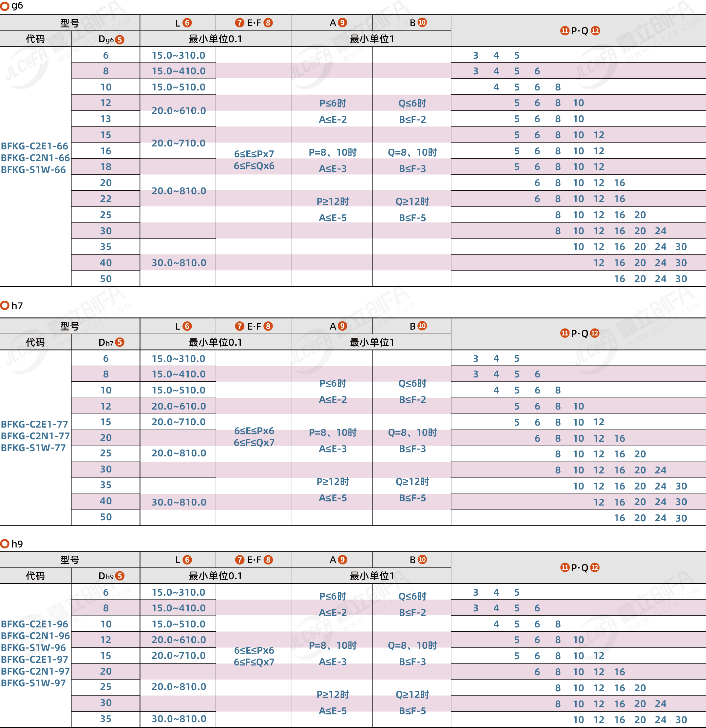Click the orange circle 10 beside B in h7 table
The height and width of the screenshot is (728, 706).
422,326
